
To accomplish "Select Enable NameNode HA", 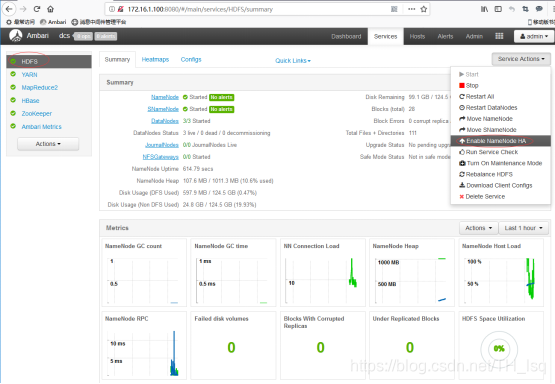I will point(500,141).
